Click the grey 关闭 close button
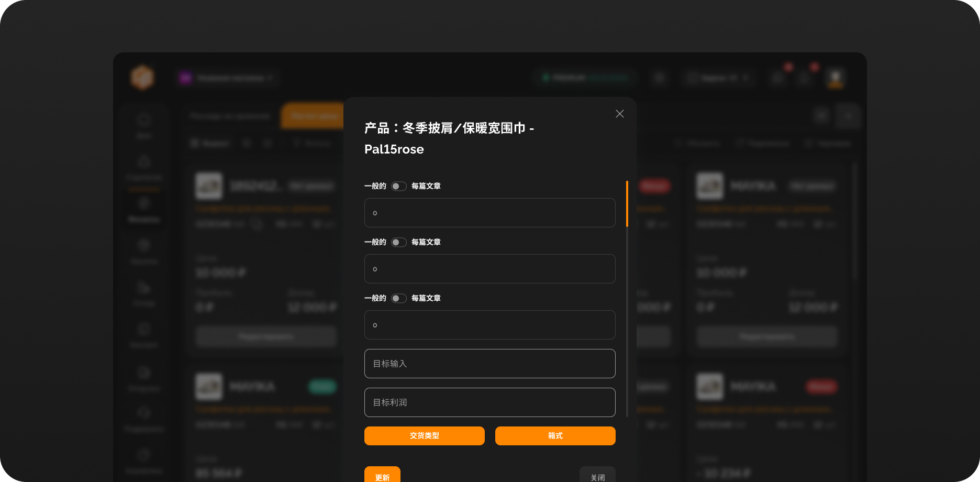The height and width of the screenshot is (482, 980). point(597,476)
